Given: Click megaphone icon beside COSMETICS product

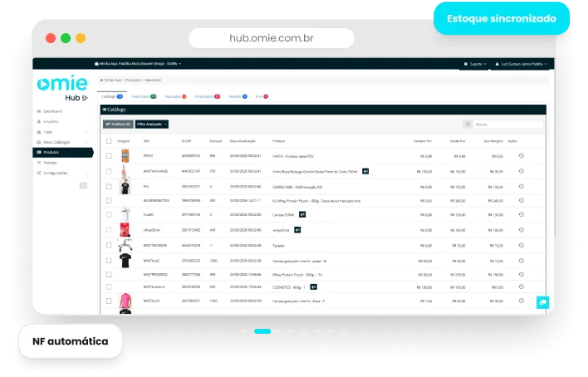Looking at the screenshot, I should coord(314,286).
